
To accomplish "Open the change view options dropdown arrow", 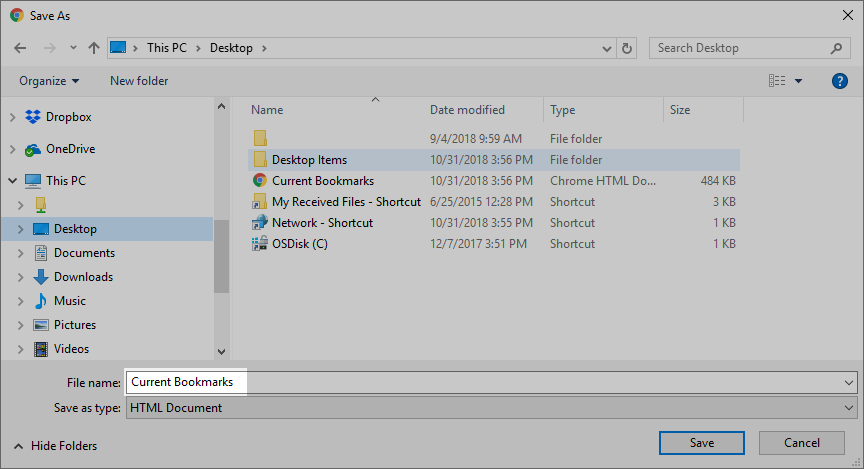I will pos(798,81).
